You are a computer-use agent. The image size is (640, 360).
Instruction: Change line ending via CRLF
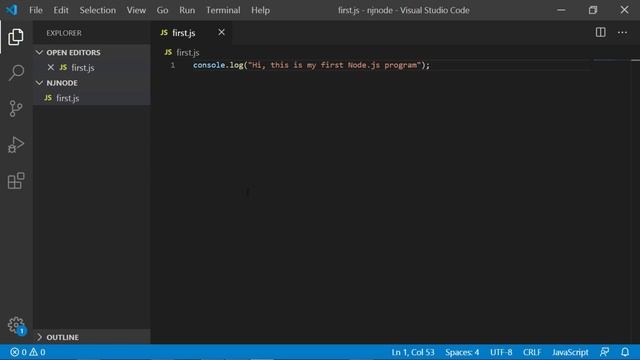point(532,352)
